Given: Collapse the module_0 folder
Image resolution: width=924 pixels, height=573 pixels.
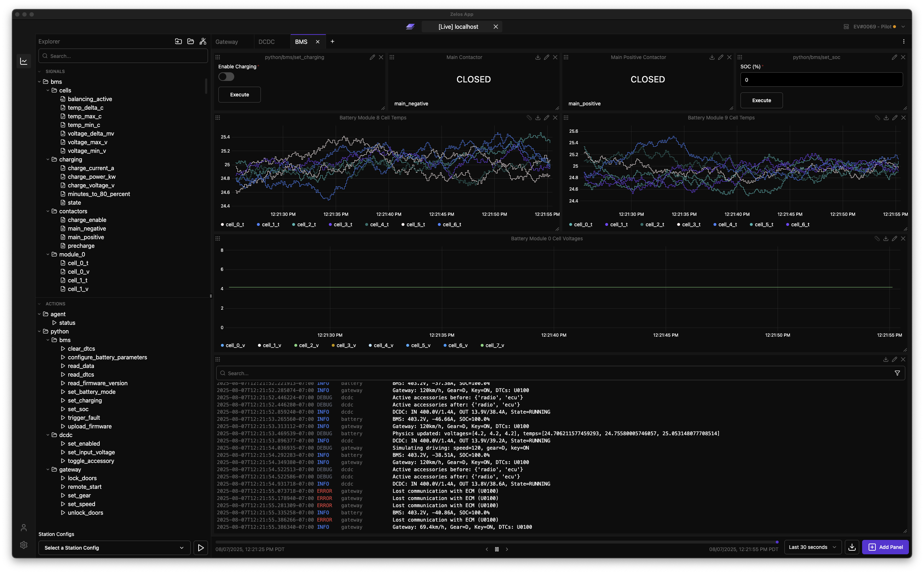Looking at the screenshot, I should tap(48, 255).
